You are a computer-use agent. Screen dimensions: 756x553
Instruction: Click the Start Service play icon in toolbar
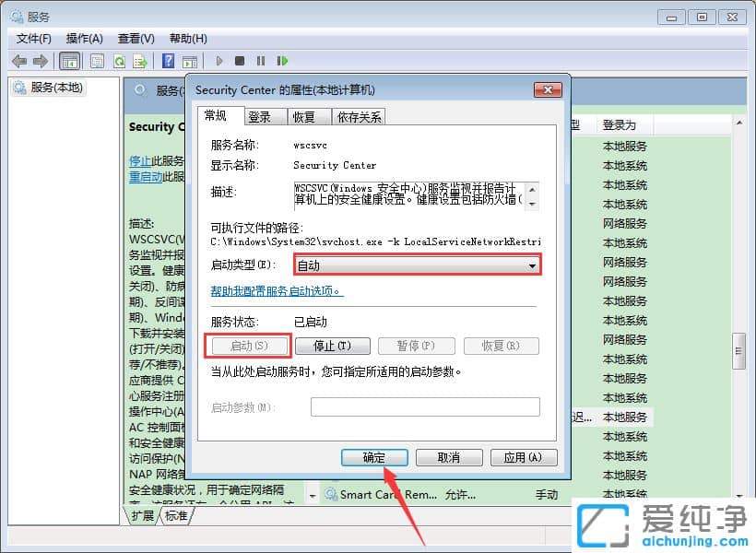tap(219, 61)
